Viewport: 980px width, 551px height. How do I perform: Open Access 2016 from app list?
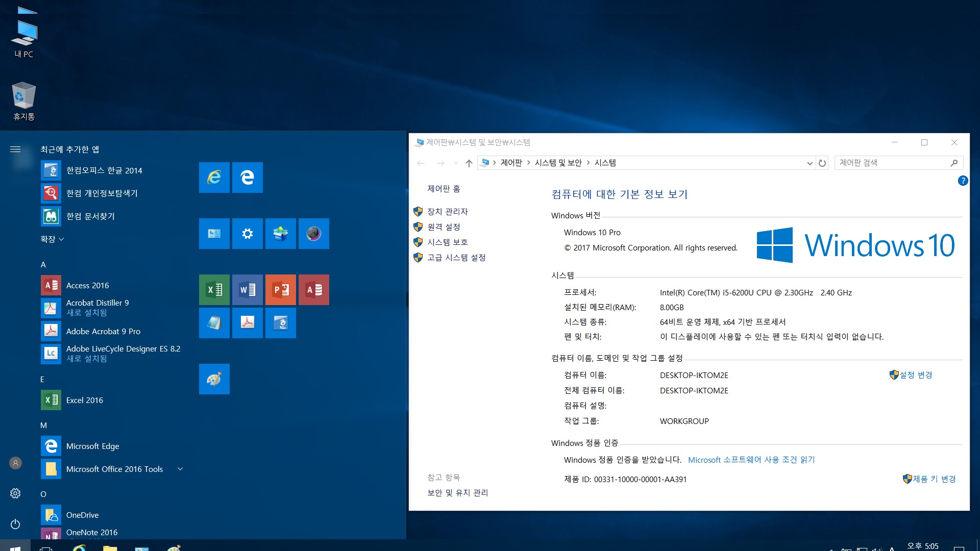(112, 285)
